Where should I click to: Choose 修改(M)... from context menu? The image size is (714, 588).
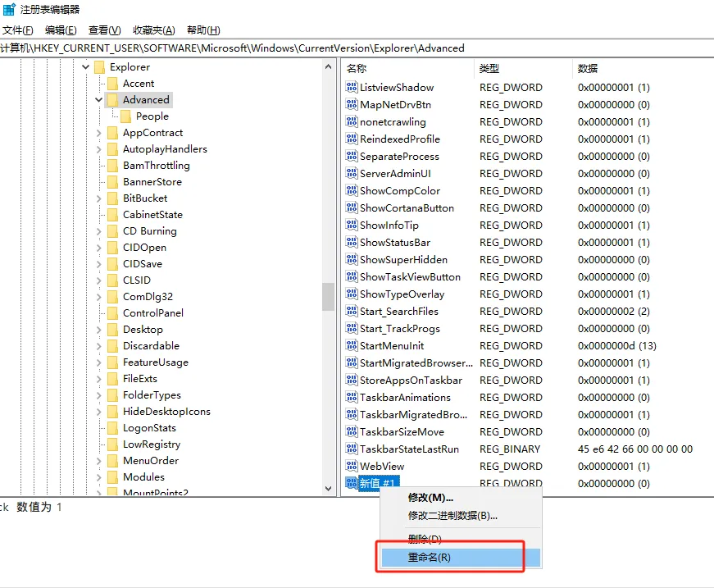pyautogui.click(x=461, y=497)
